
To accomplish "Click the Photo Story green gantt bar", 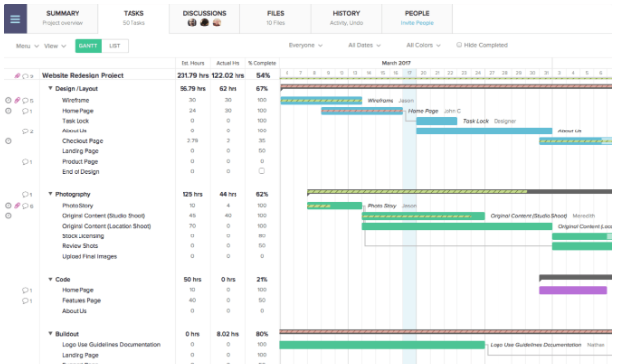I will point(335,206).
